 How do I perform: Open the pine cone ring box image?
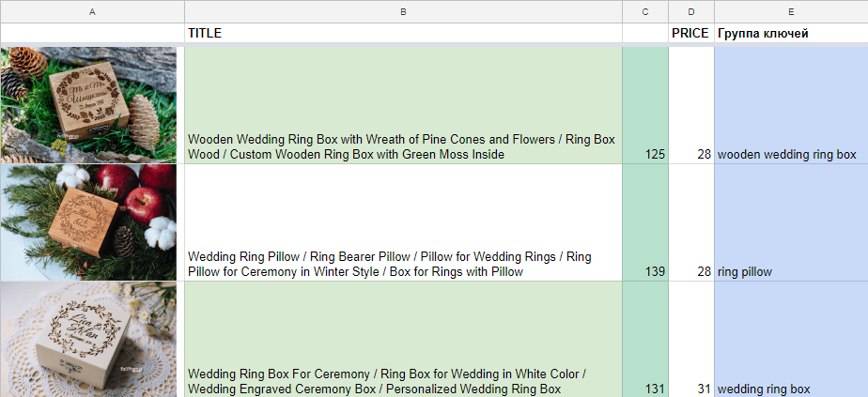tap(88, 105)
